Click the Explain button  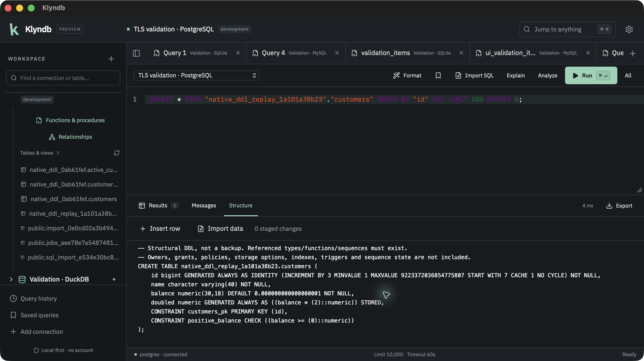pos(515,75)
